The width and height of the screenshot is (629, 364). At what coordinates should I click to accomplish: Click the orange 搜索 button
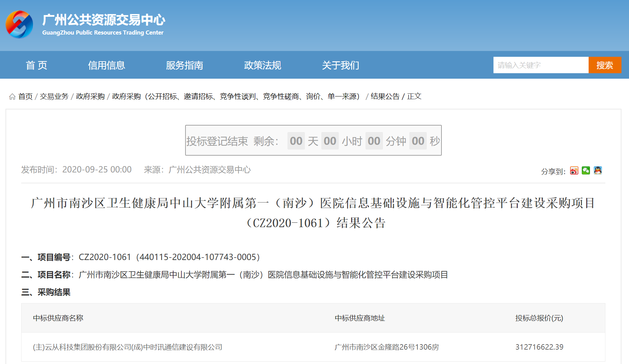pos(605,65)
